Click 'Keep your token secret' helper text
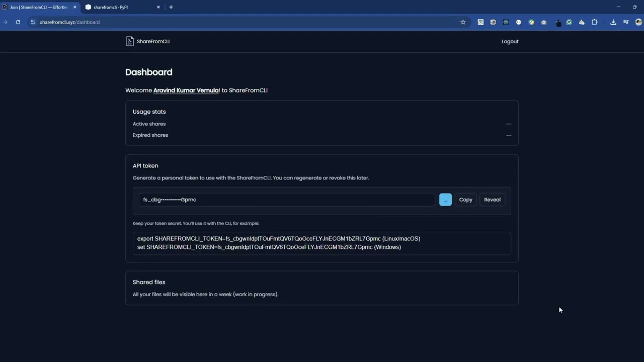644x362 pixels. point(196,223)
